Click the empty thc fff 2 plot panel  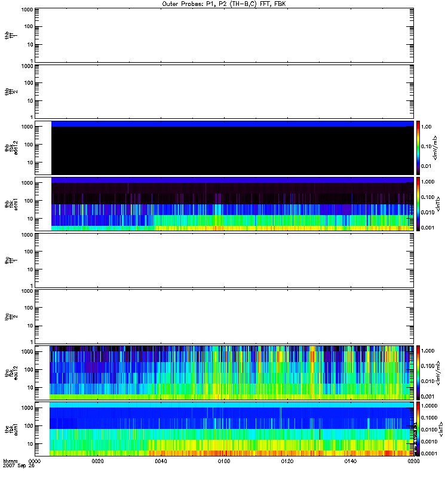coord(224,317)
